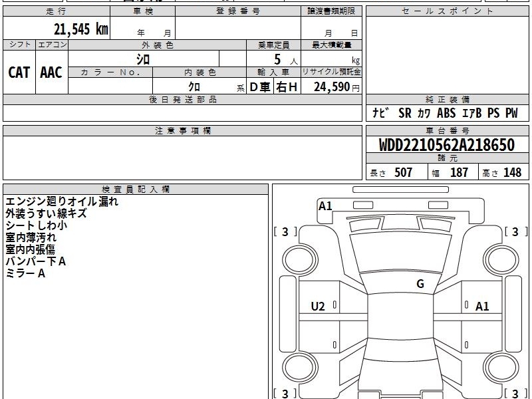Click the G mark on the windshield
532x399 pixels.
420,284
